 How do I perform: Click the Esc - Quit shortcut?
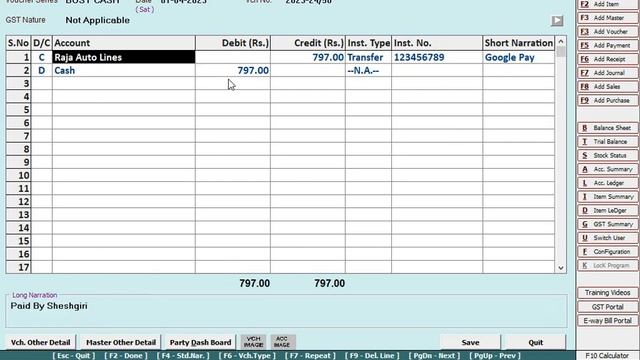[x=74, y=356]
